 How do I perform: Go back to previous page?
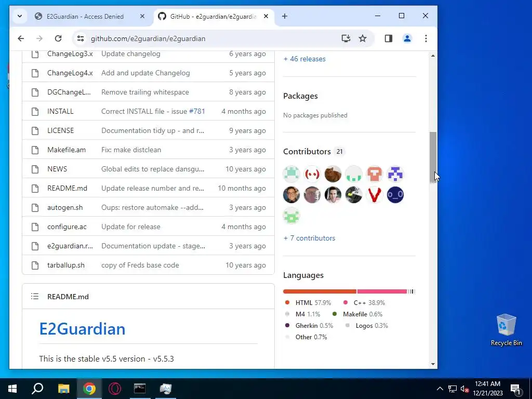[x=21, y=38]
